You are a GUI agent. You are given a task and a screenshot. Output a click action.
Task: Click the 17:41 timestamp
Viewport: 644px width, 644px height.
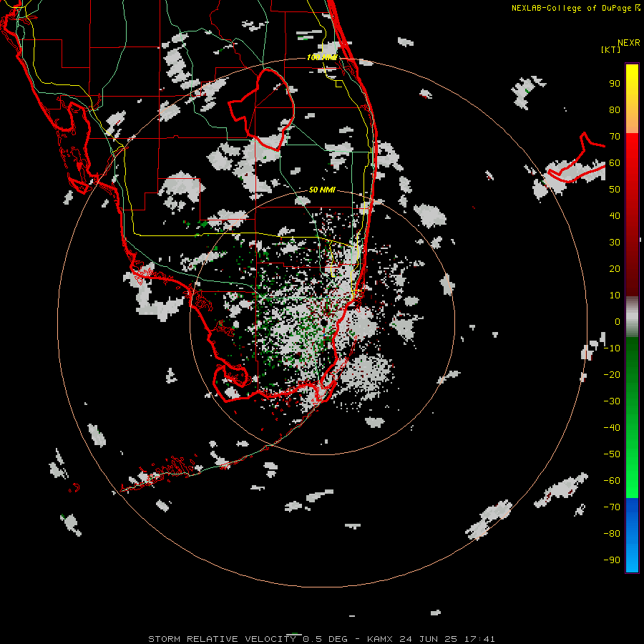pos(479,639)
